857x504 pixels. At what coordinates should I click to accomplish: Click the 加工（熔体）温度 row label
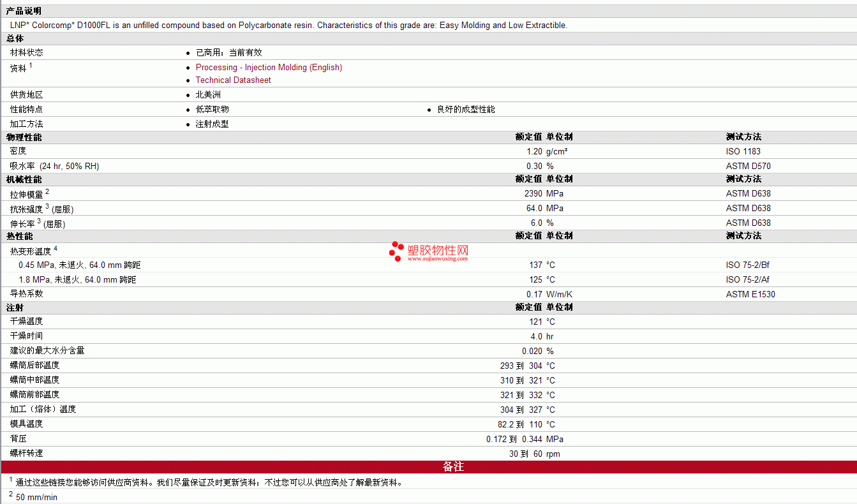pyautogui.click(x=43, y=410)
